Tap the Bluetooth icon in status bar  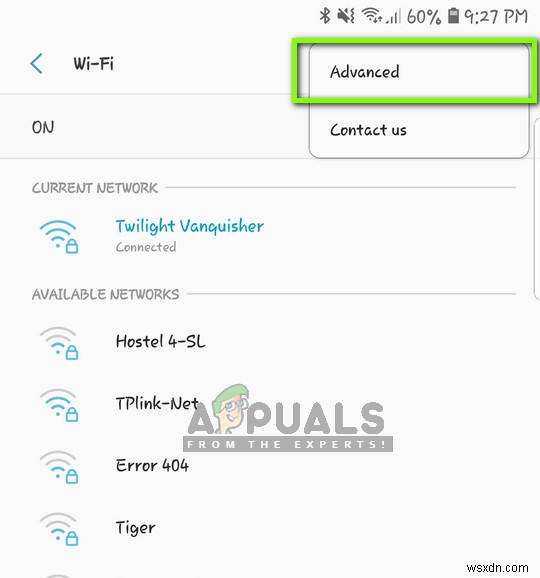[325, 16]
